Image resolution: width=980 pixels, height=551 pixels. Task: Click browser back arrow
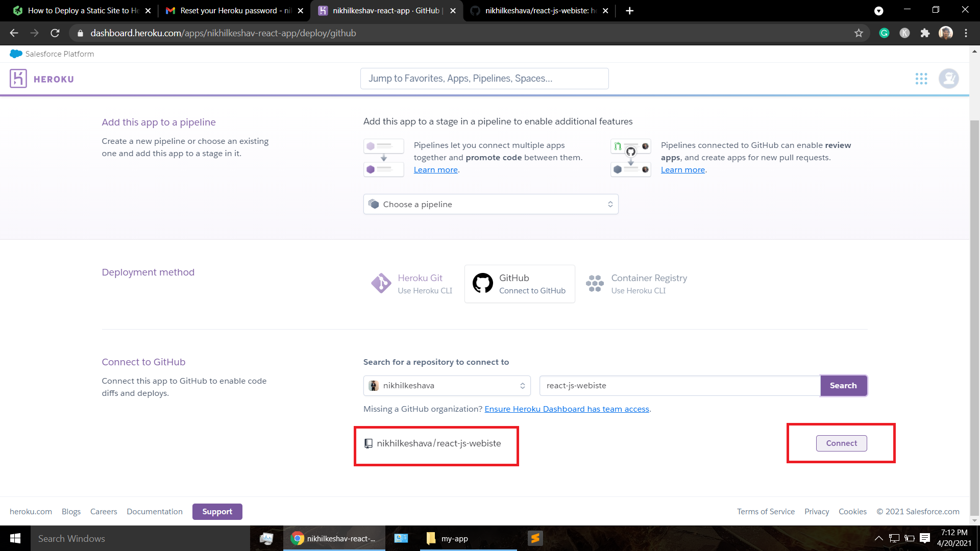click(x=14, y=33)
